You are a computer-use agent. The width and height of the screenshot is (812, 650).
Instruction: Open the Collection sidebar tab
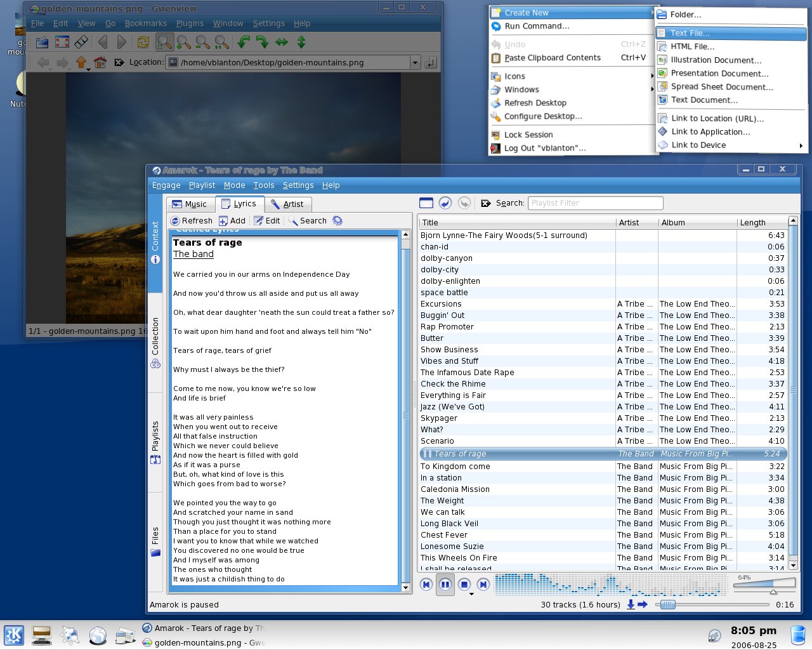click(155, 343)
